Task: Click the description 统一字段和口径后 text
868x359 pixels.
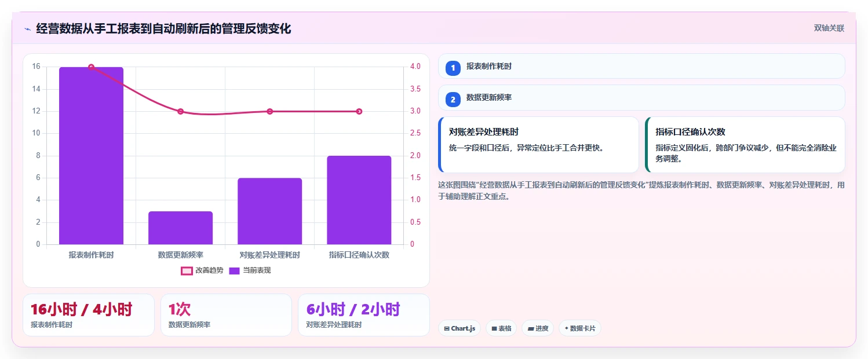Action: (x=527, y=148)
